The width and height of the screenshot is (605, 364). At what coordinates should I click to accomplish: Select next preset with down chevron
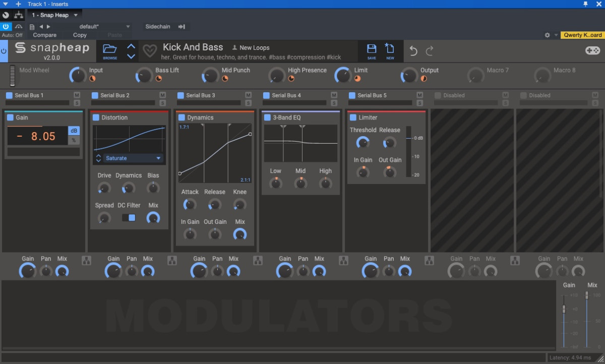point(131,56)
